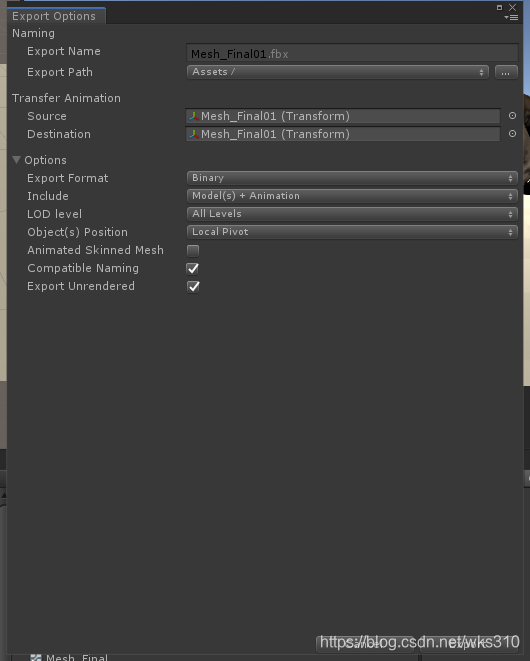Viewport: 530px width, 661px height.
Task: Click the LOD level label
Action: 54,214
